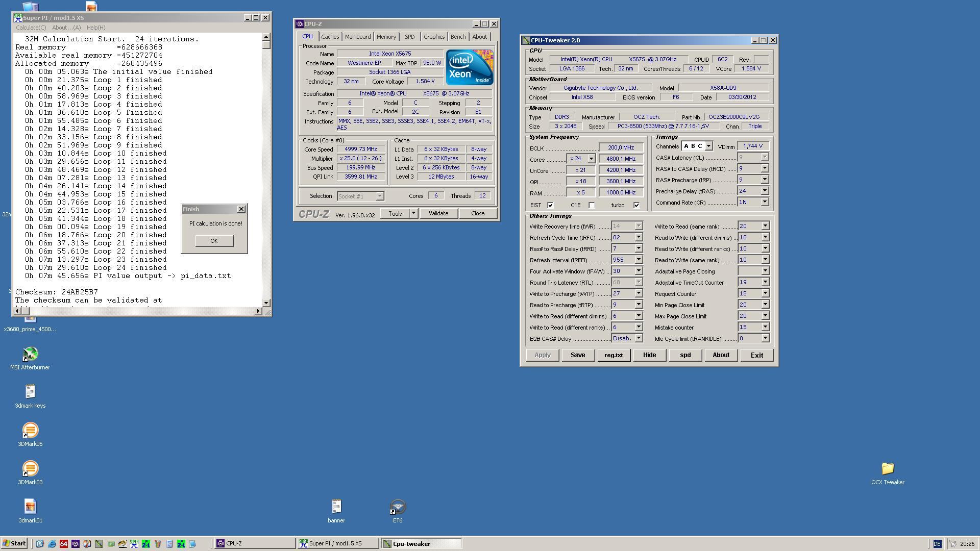The height and width of the screenshot is (551, 980).
Task: Click OK in the Finish dialog
Action: (x=214, y=241)
